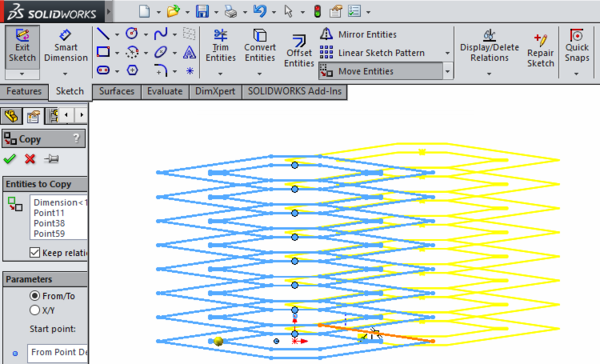Click the Save icon
Image resolution: width=600 pixels, height=364 pixels.
(x=202, y=11)
